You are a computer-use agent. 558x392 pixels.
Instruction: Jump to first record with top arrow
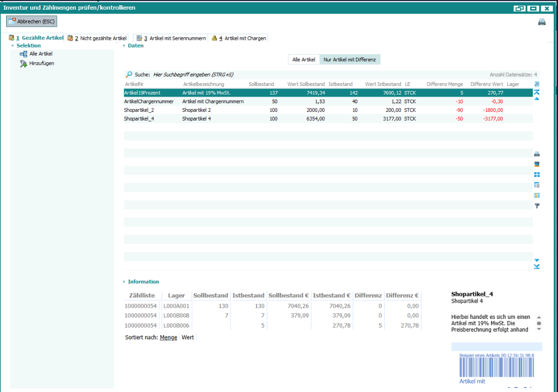pos(537,92)
